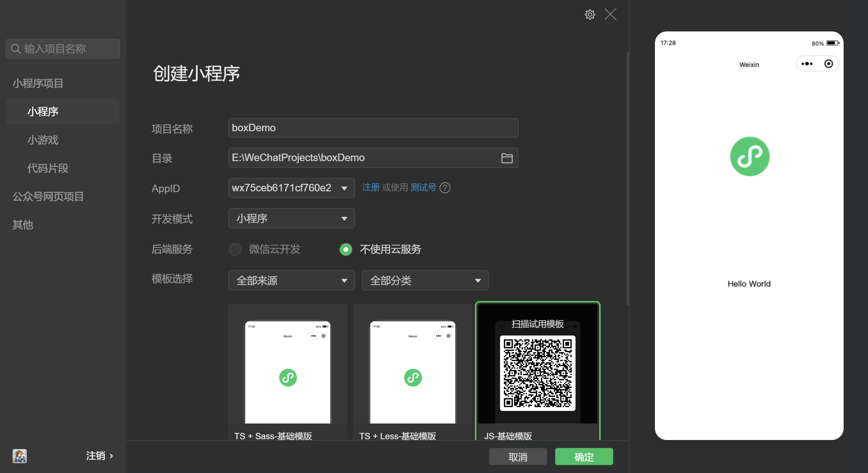The image size is (868, 473).
Task: Open the simulator capsule more menu
Action: [807, 63]
